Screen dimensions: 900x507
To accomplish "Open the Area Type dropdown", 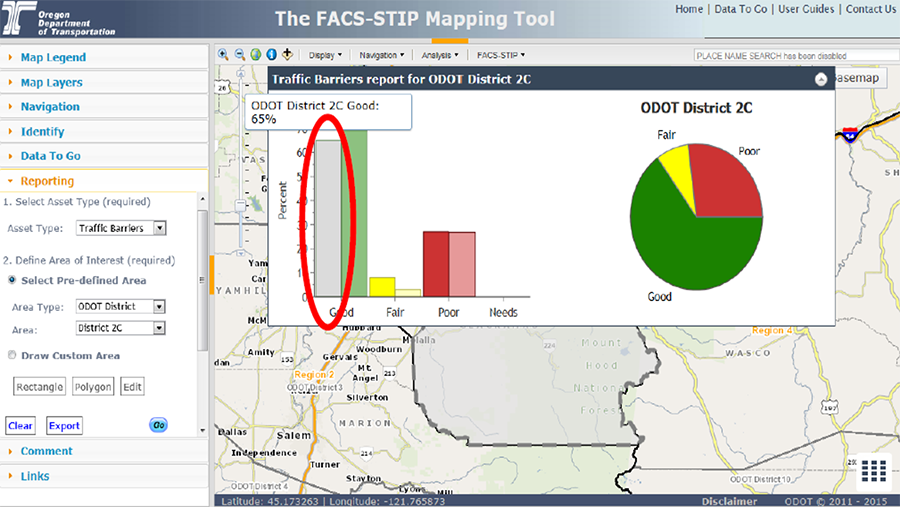I will 121,307.
